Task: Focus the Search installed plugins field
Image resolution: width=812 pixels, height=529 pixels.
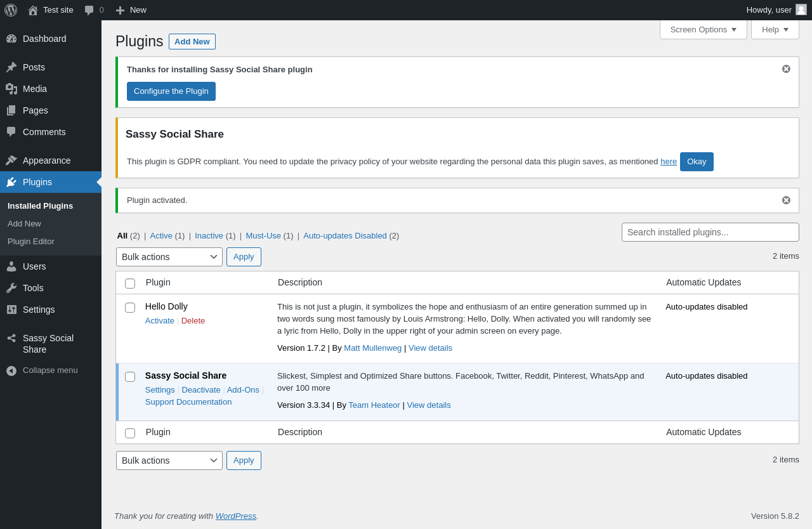Action: pyautogui.click(x=710, y=232)
